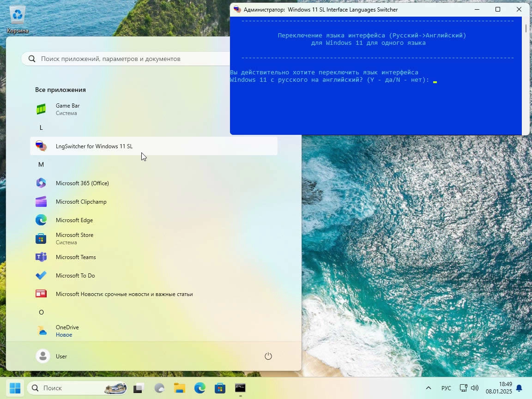Click the taskbar Поиск search box
Viewport: 532px width, 399px height.
pos(77,388)
